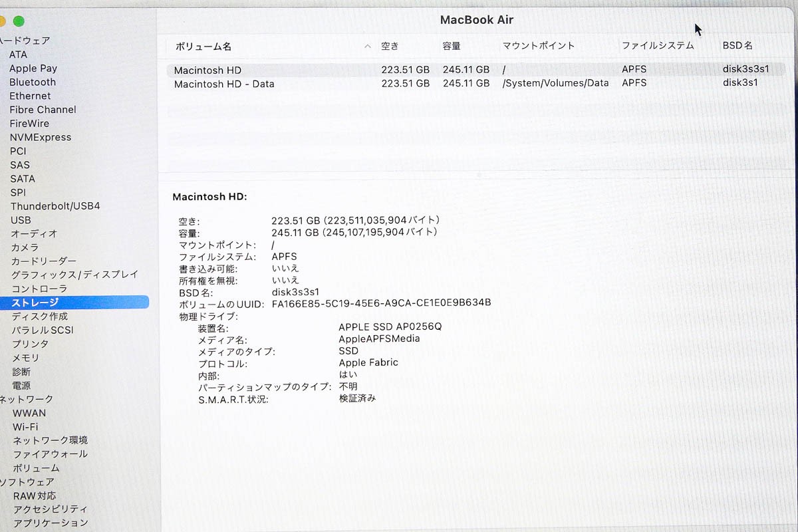Screen dimensions: 798x532
Task: Open the カードリーダー entry
Action: click(x=44, y=261)
